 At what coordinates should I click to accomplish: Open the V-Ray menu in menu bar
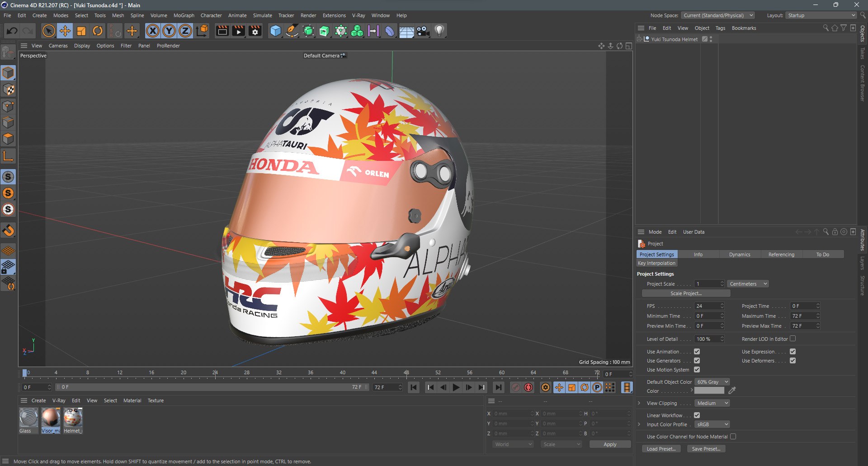click(359, 15)
